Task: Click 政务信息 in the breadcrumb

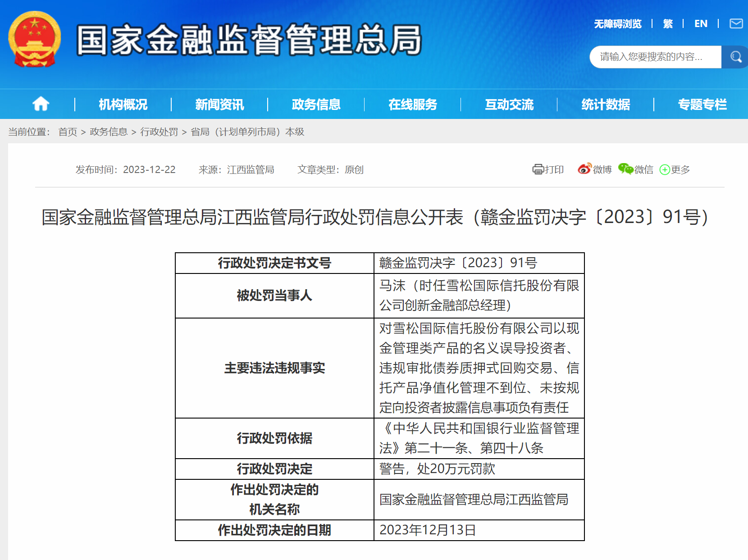Action: coord(109,132)
